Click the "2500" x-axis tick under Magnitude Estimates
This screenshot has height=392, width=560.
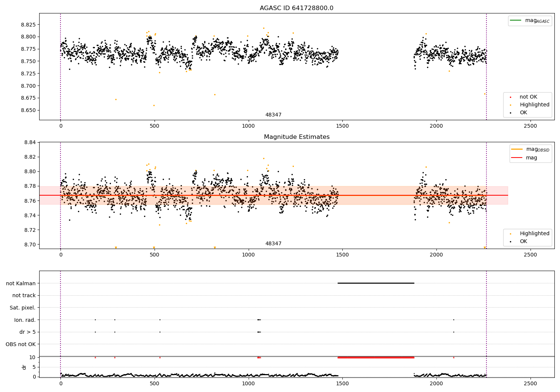click(x=531, y=255)
